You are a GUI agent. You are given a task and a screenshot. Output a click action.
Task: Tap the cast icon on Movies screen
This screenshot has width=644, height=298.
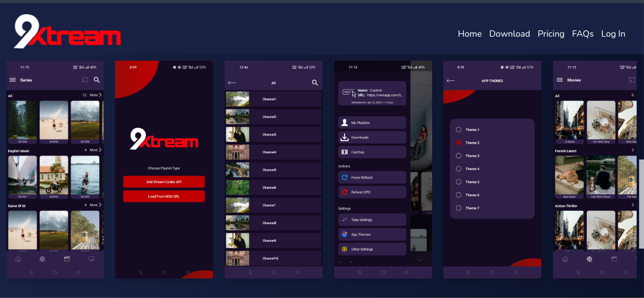click(632, 80)
